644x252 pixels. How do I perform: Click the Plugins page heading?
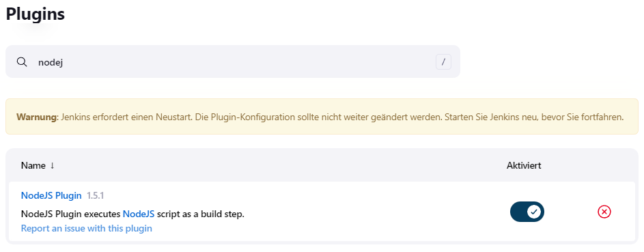[x=36, y=14]
